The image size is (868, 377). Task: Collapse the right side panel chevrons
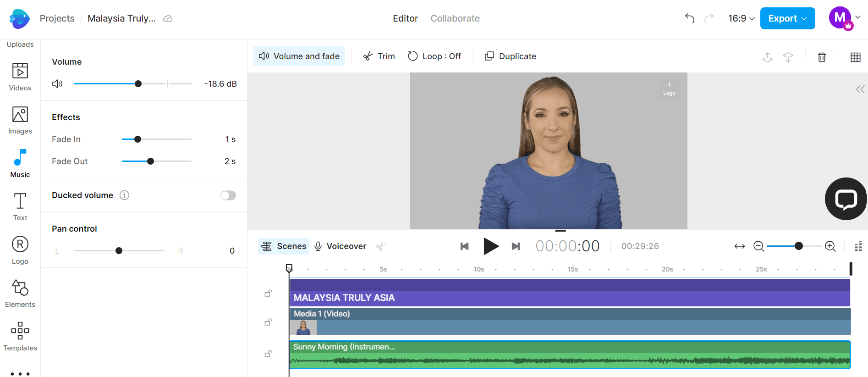(860, 89)
